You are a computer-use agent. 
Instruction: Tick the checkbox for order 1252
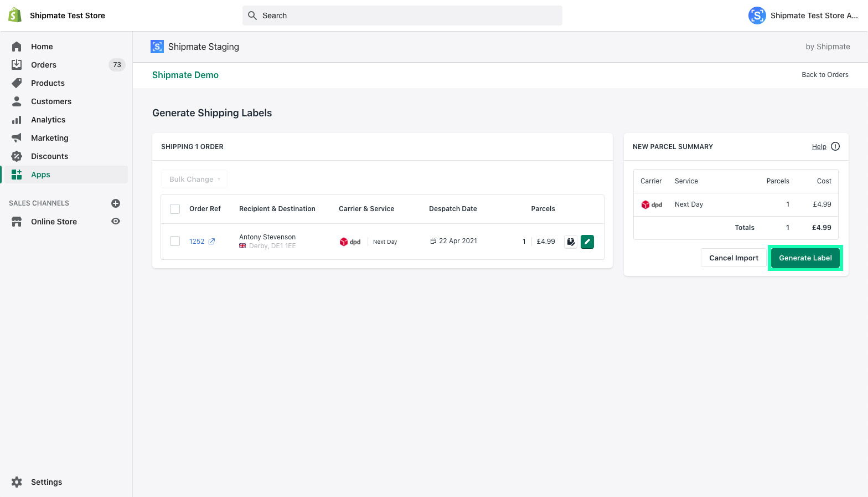175,241
